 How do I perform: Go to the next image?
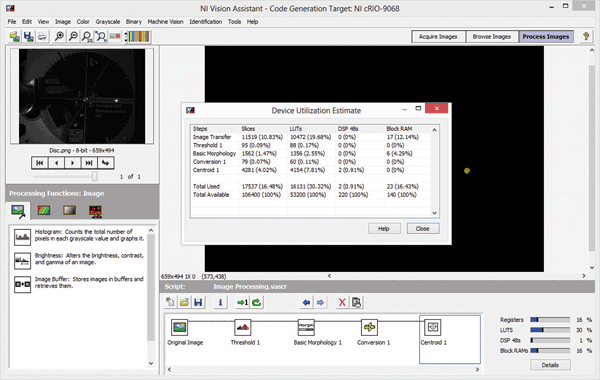[73, 163]
